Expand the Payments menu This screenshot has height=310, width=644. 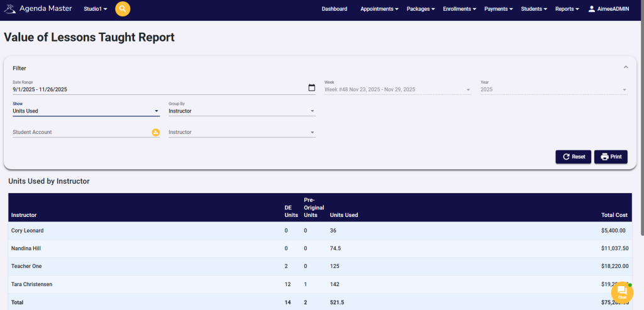[x=498, y=9]
